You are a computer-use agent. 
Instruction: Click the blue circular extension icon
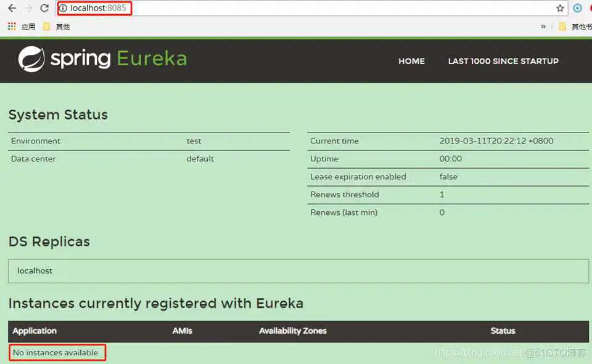coord(577,8)
